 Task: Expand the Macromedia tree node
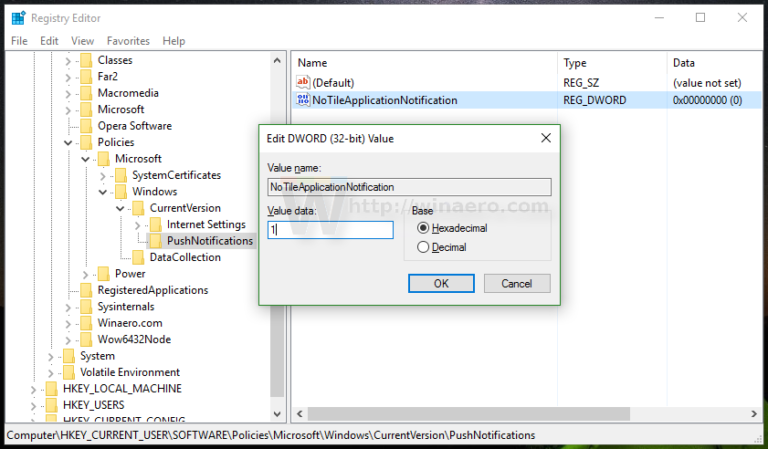tap(69, 93)
